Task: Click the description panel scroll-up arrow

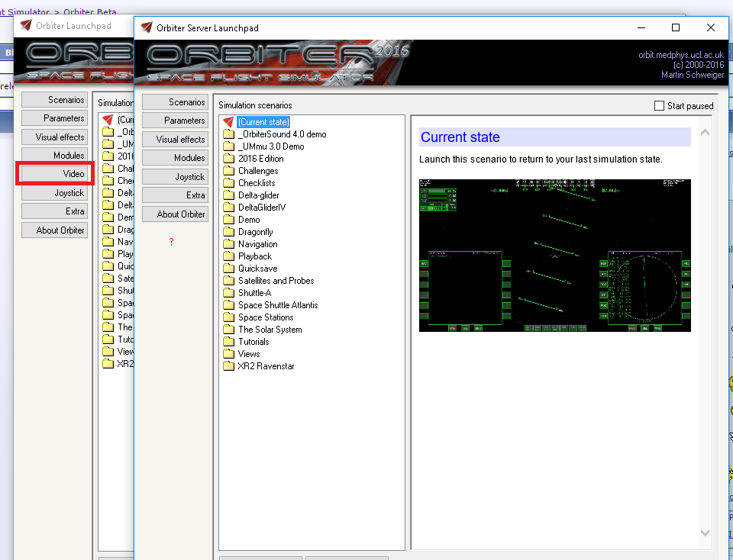Action: click(705, 133)
